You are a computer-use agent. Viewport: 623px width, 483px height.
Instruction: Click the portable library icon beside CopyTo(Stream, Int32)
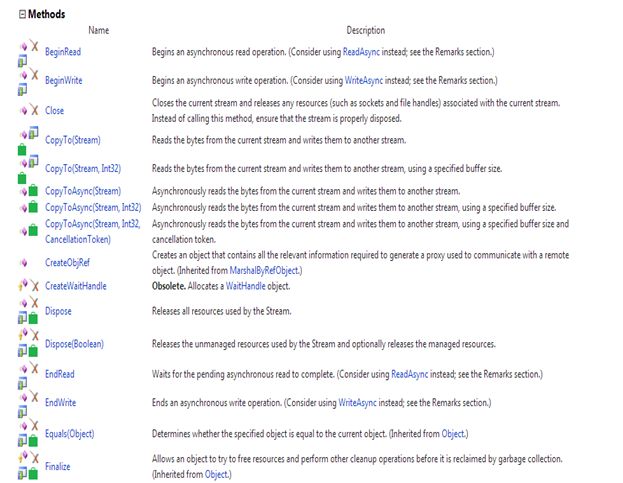point(34,161)
